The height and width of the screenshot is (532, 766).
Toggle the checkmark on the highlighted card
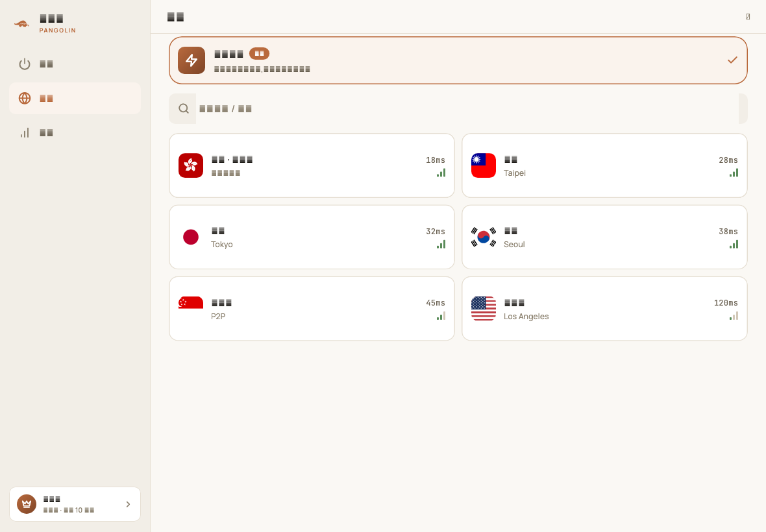point(732,60)
